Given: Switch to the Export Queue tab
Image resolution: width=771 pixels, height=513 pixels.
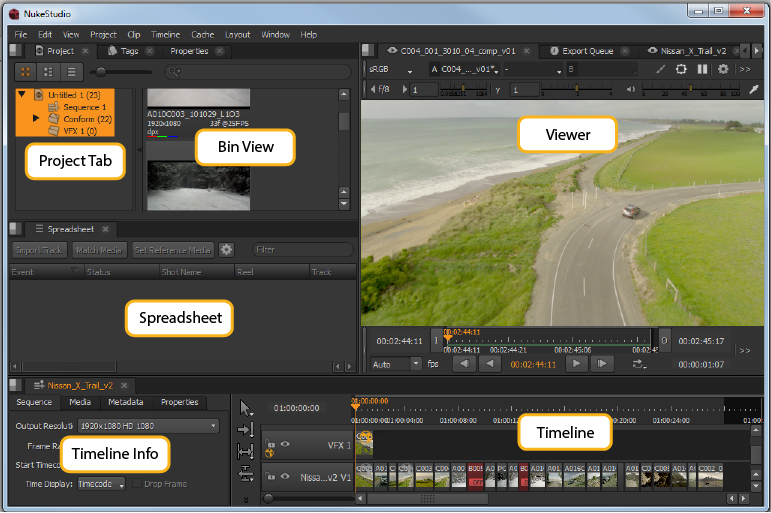Looking at the screenshot, I should [588, 50].
